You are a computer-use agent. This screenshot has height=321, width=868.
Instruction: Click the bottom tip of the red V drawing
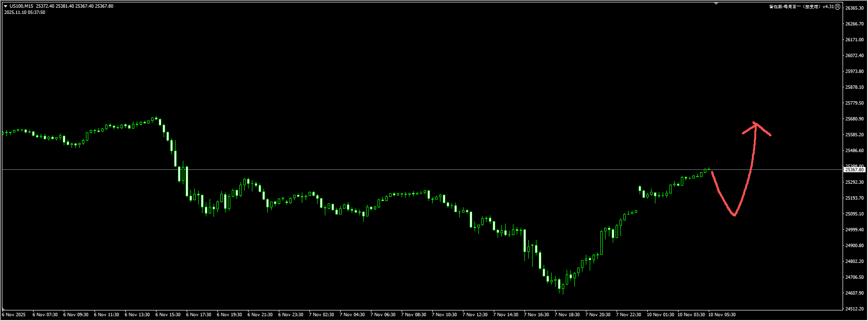[x=734, y=214]
